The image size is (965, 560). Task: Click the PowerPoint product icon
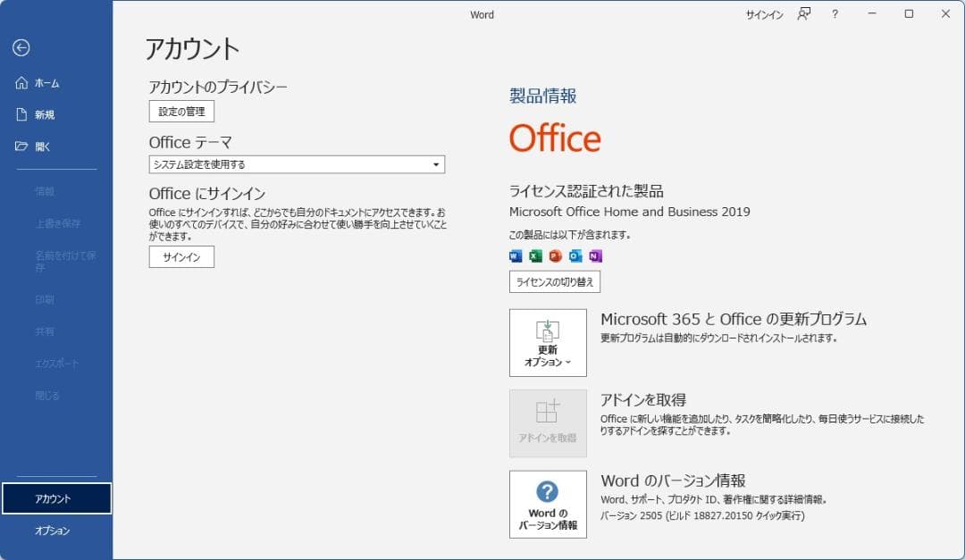[555, 256]
